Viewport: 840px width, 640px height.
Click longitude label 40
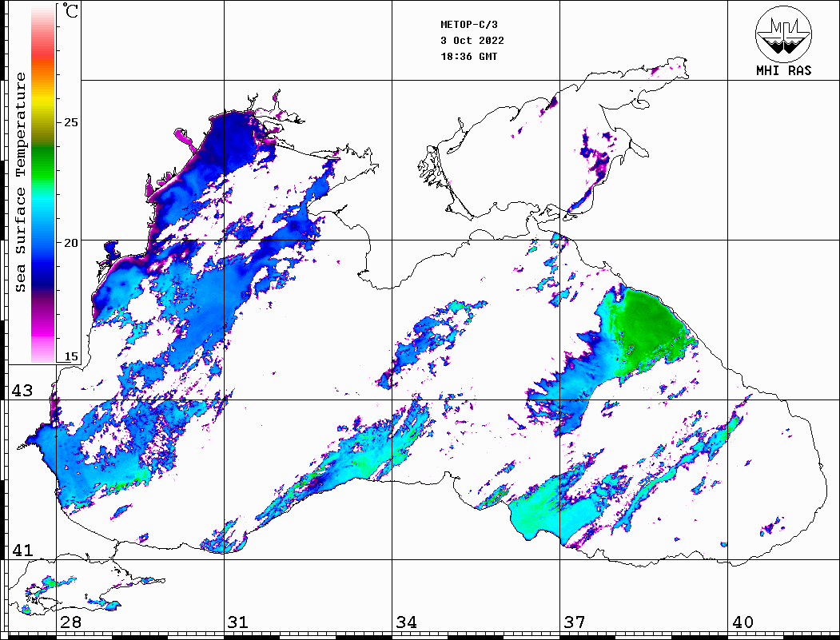(742, 622)
